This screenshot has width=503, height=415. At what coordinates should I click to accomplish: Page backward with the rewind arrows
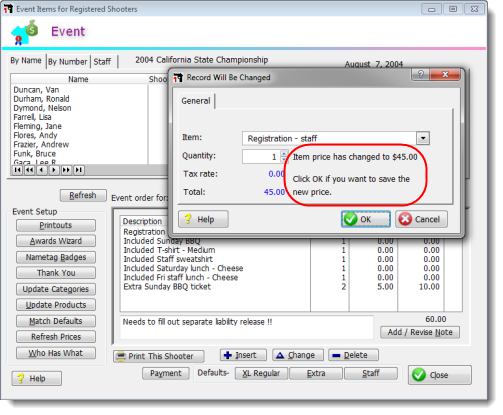[x=29, y=170]
